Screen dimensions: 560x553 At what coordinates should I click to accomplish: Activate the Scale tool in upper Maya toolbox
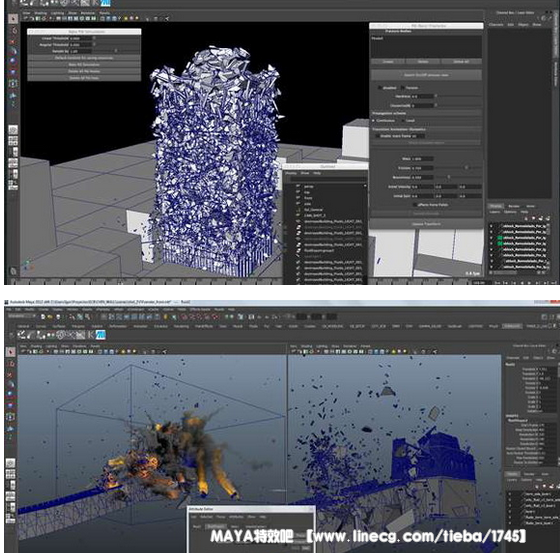pyautogui.click(x=13, y=72)
